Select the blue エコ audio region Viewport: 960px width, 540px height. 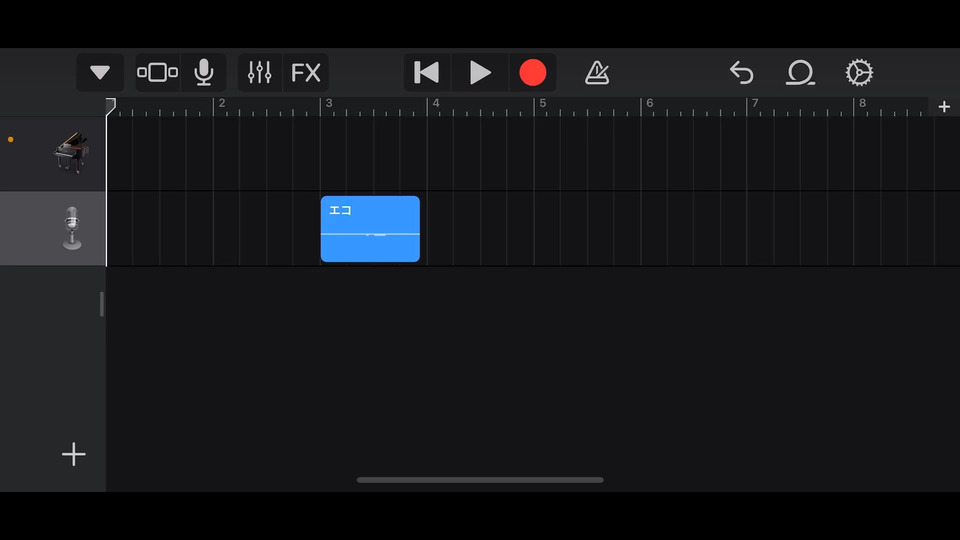(370, 229)
